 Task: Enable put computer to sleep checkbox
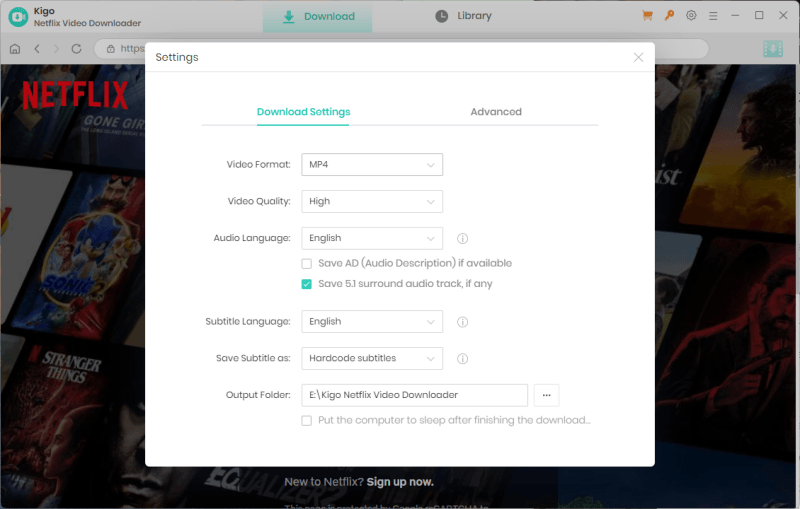(306, 421)
